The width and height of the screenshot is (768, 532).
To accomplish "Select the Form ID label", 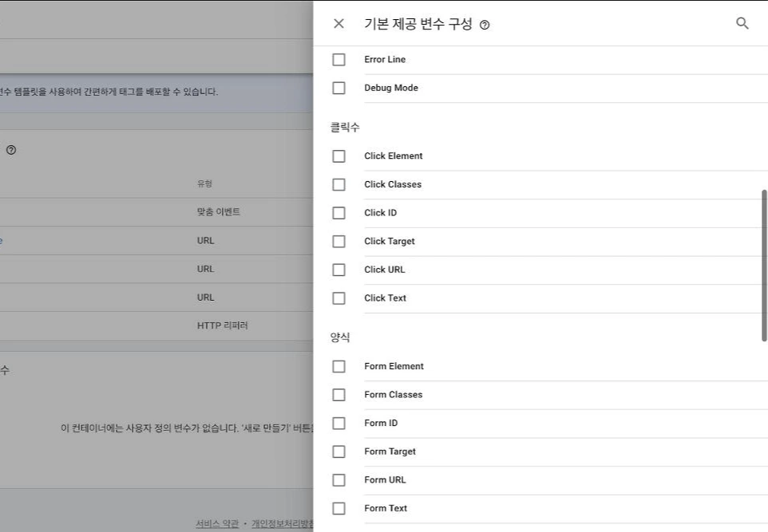I will (381, 423).
